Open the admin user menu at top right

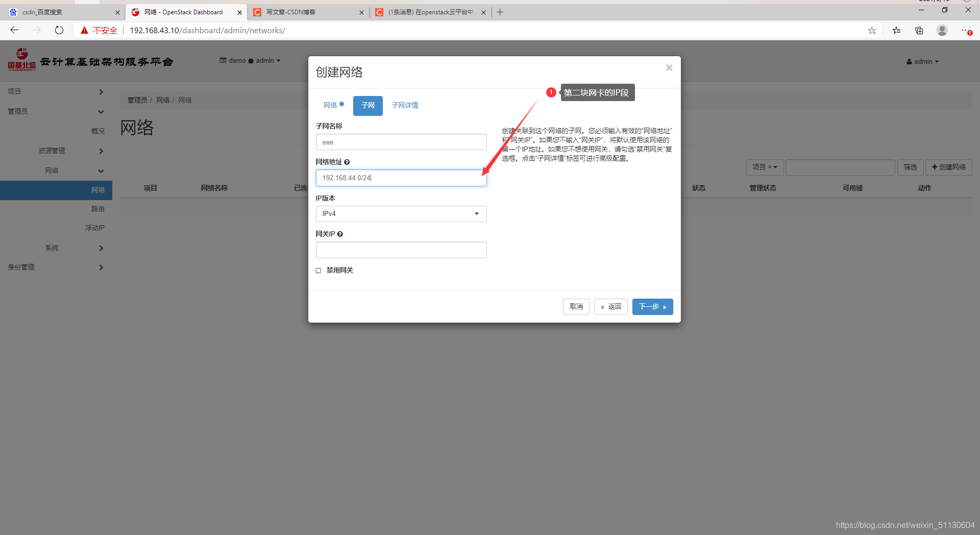point(923,61)
